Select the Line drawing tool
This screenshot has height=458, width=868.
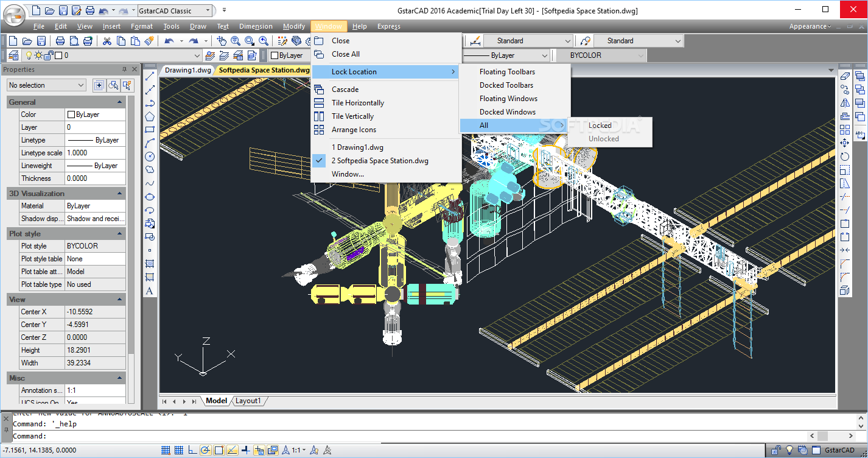click(x=150, y=76)
